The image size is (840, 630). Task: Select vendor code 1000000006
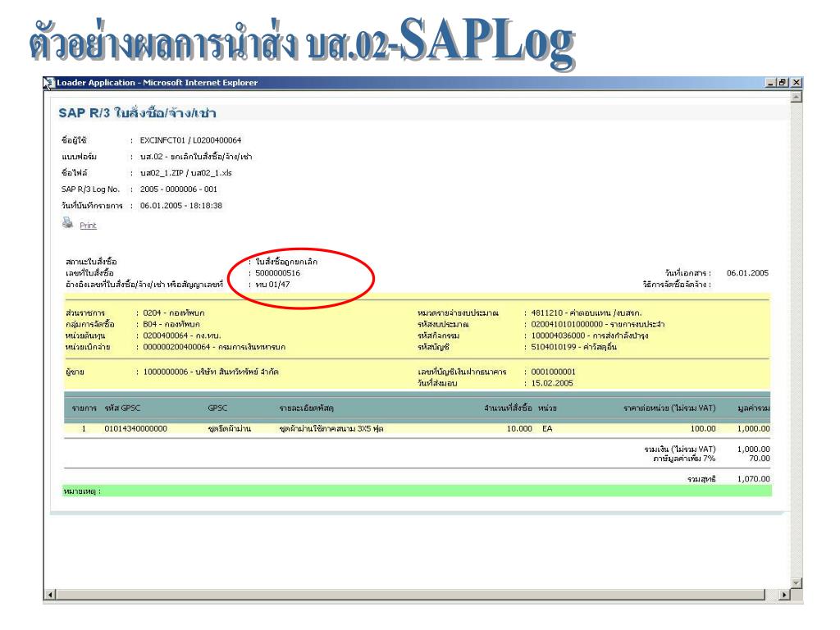(166, 372)
